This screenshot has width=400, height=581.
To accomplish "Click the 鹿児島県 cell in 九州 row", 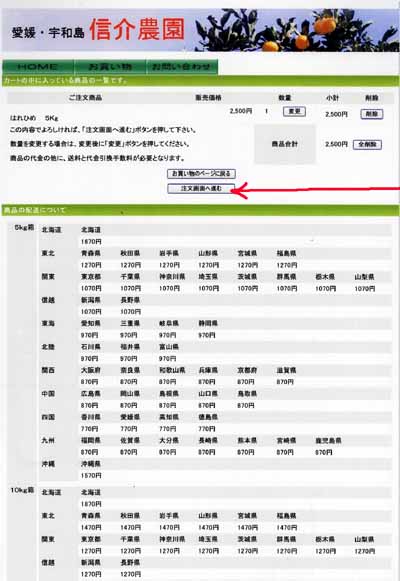I will (x=328, y=441).
